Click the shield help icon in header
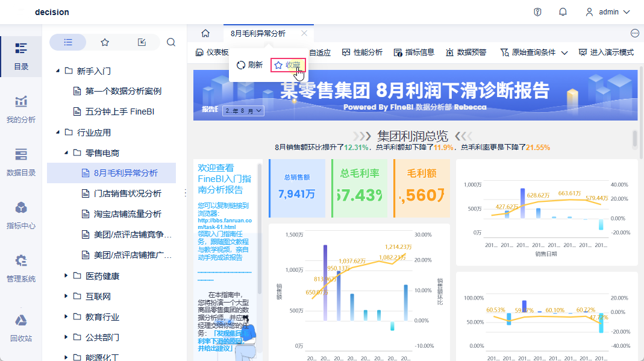This screenshot has width=644, height=361. (x=537, y=12)
